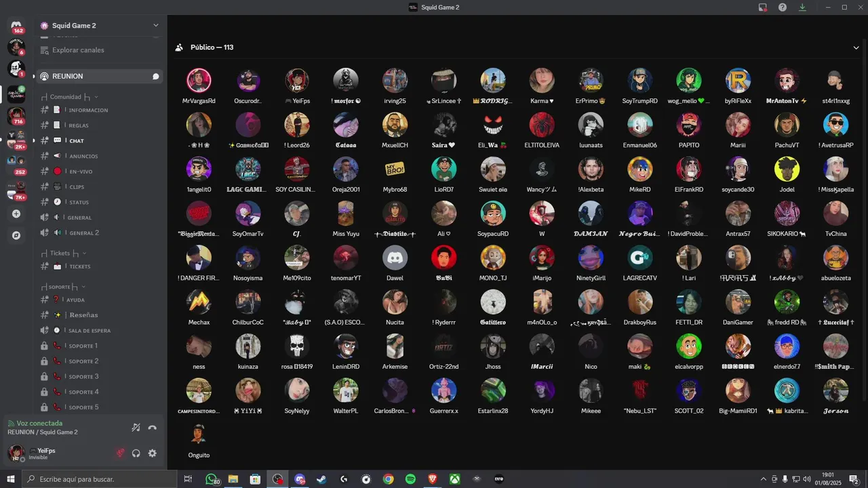Open Windows notification center
Screen dimensions: 868x488
click(854, 479)
